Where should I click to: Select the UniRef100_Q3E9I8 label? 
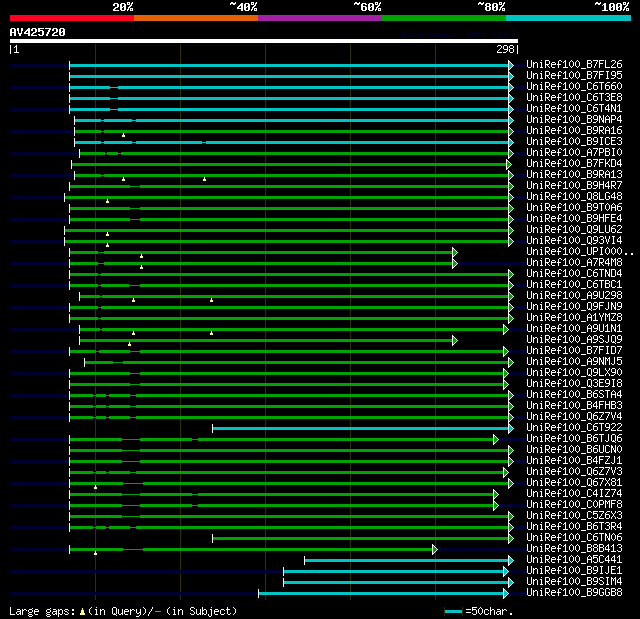574,384
